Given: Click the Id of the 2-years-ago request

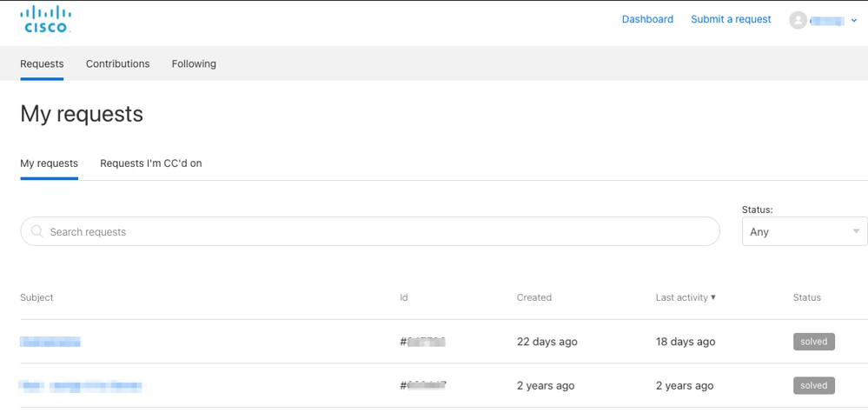Looking at the screenshot, I should 423,385.
